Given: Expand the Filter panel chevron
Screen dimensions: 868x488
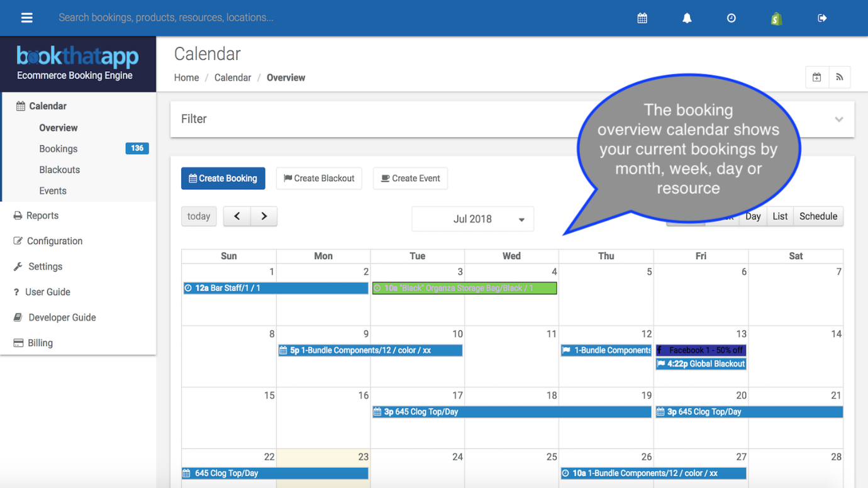Looking at the screenshot, I should (838, 119).
